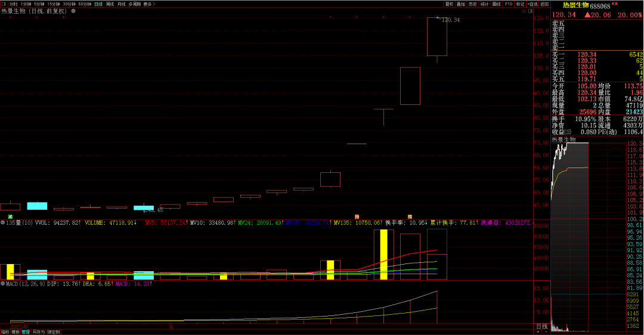
Task: Click the 买二 bid row at 120.33
Action: tap(597, 60)
